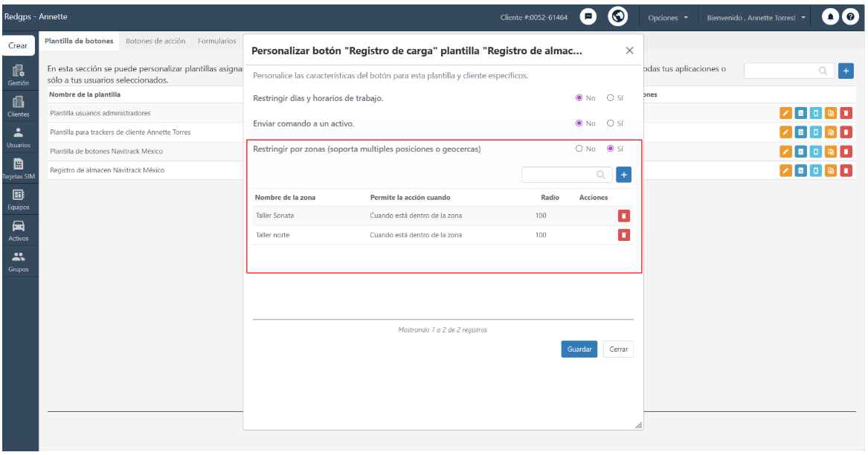Select Sí for Restringir por zonas
Screen dimensions: 868x455
pos(610,149)
